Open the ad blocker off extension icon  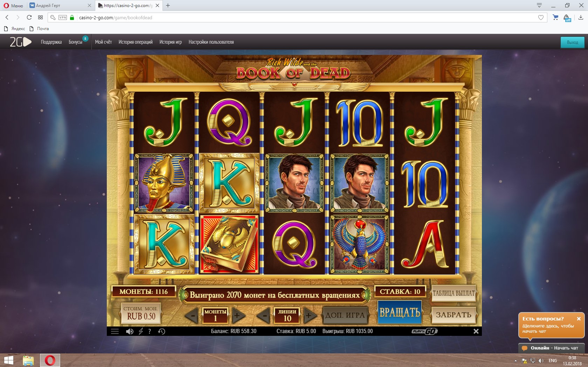(567, 18)
